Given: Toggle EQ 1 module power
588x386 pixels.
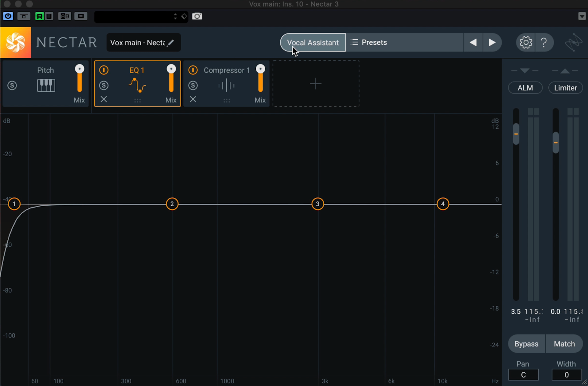Looking at the screenshot, I should (104, 70).
